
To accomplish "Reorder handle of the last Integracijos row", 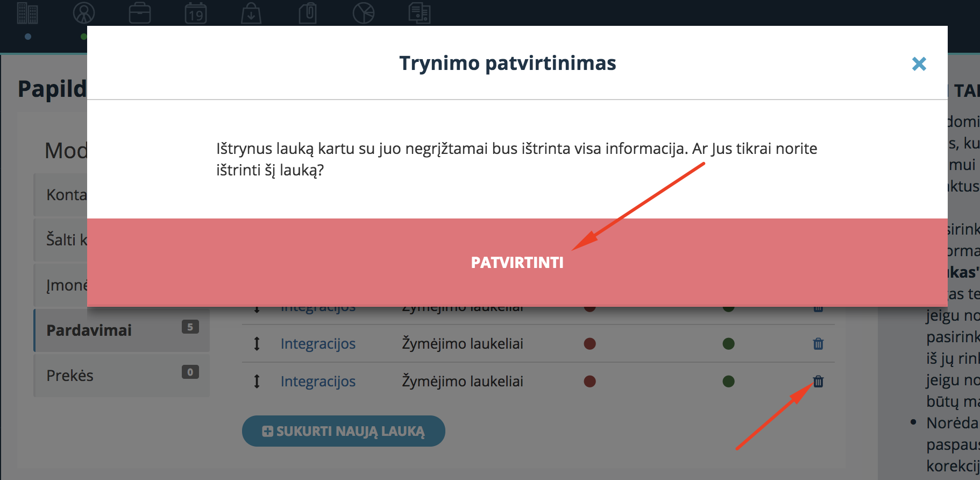I will point(257,382).
